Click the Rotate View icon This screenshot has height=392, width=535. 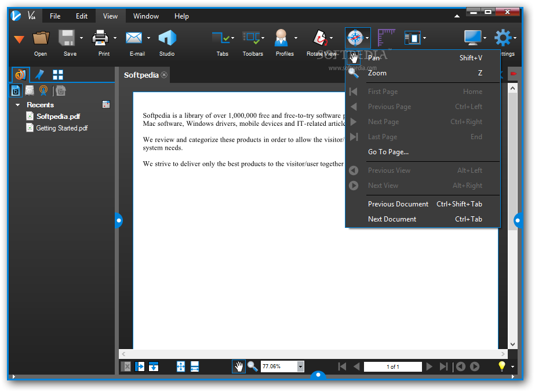pos(320,38)
